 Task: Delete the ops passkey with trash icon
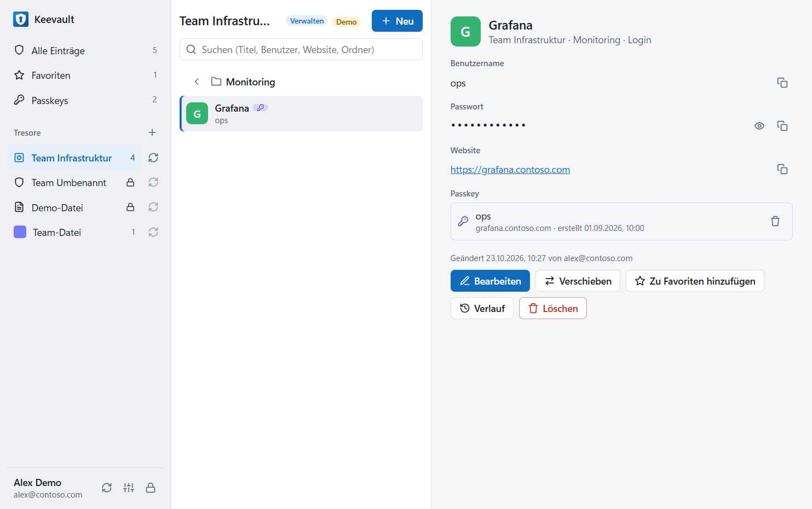[x=775, y=221]
